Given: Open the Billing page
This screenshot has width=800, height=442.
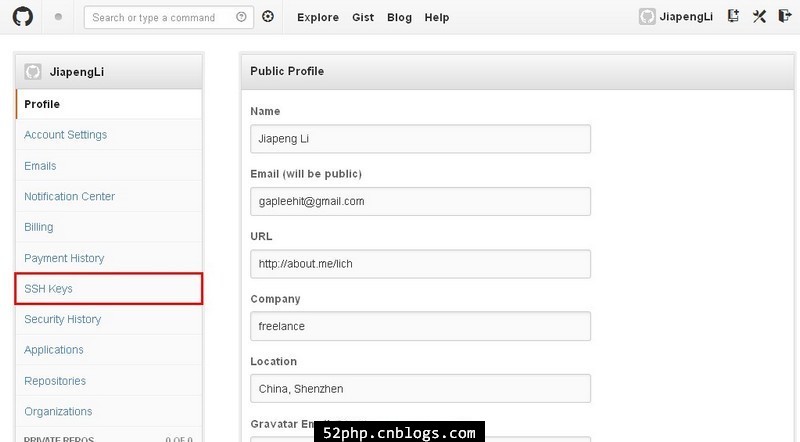Looking at the screenshot, I should point(109,227).
